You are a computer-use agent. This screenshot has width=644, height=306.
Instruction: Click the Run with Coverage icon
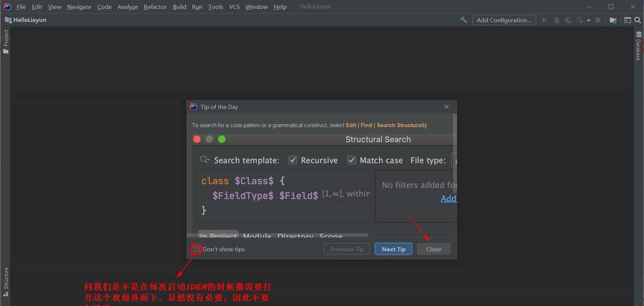568,20
